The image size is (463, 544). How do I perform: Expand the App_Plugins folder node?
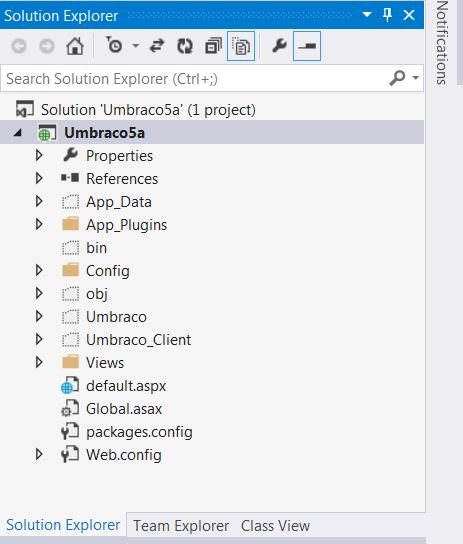[39, 224]
